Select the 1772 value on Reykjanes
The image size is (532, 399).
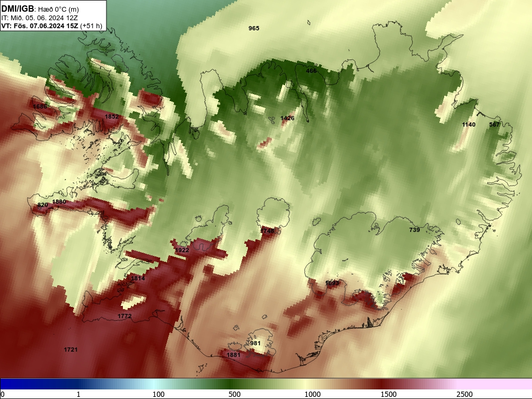[x=124, y=316]
